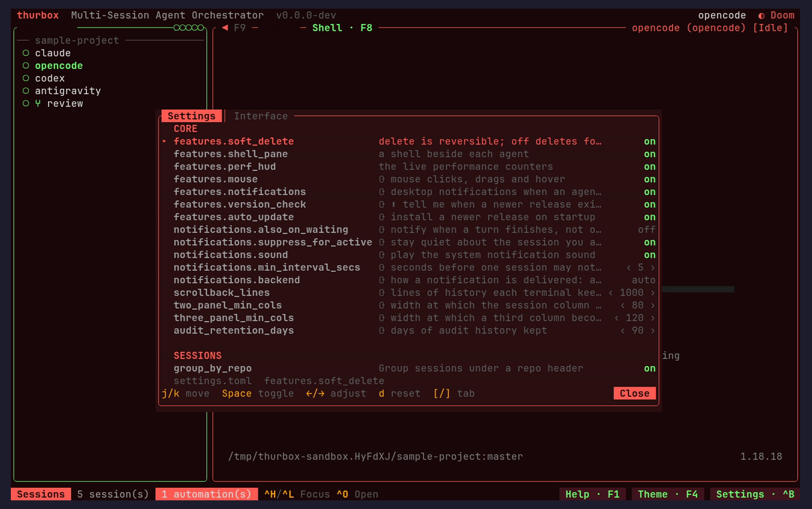Increase notifications.min_interval_secs with right chevron
The height and width of the screenshot is (509, 812).
click(x=653, y=267)
